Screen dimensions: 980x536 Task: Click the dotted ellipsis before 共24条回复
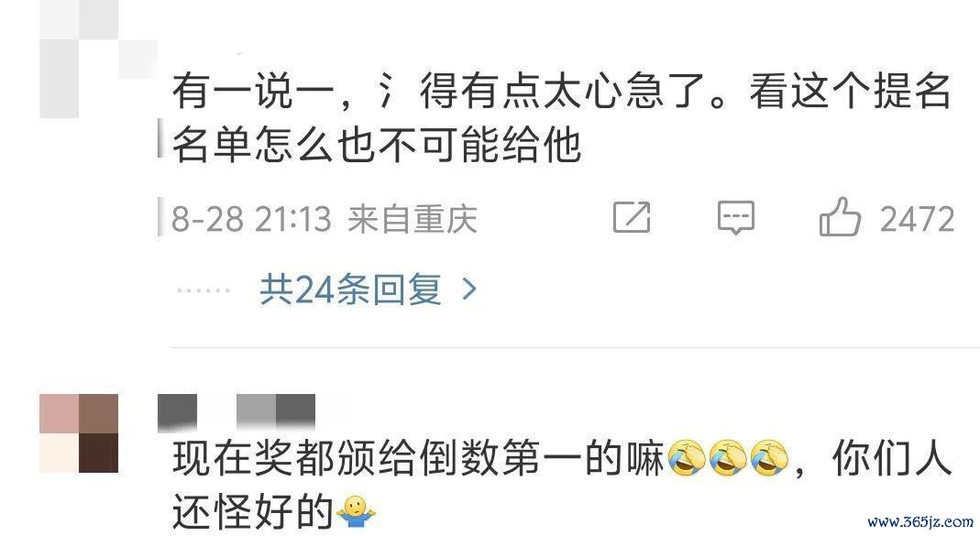(x=204, y=290)
